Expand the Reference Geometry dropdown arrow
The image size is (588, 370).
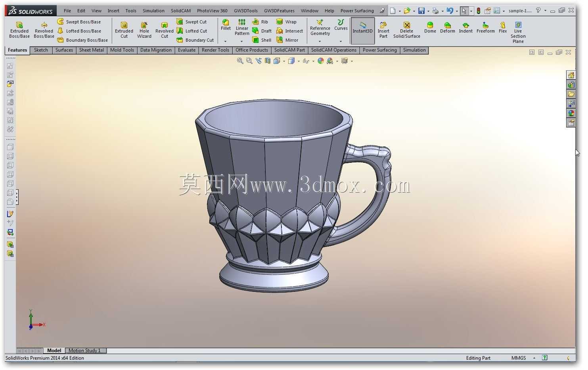[320, 41]
